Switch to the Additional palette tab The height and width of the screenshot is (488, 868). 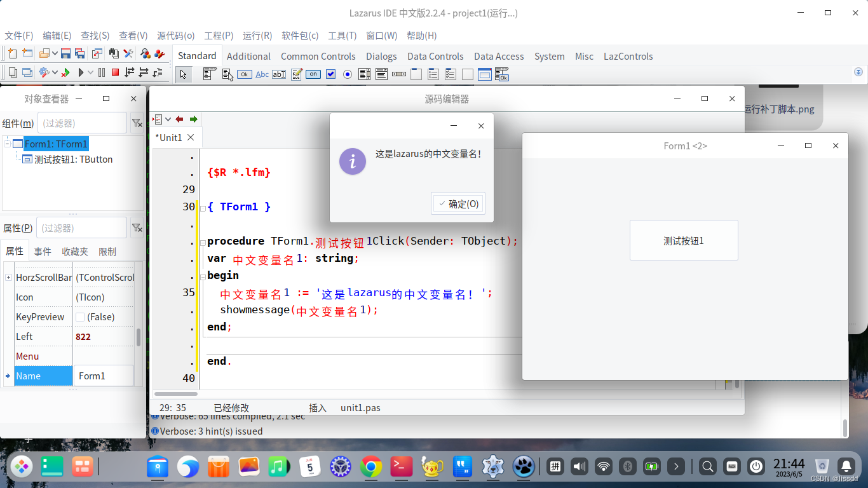tap(248, 56)
